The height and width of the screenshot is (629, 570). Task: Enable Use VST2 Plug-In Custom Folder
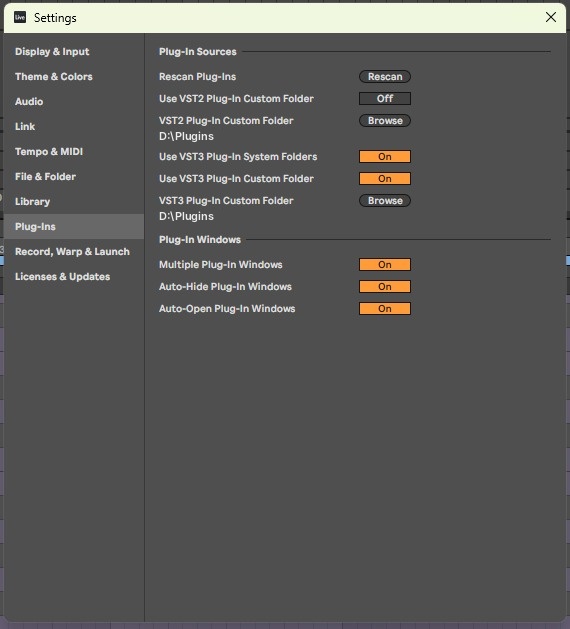(x=385, y=99)
